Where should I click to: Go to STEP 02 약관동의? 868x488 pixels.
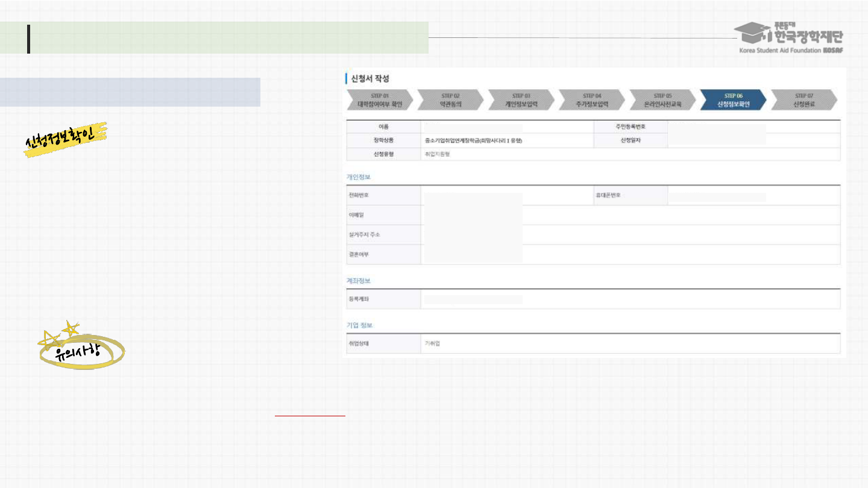[450, 100]
